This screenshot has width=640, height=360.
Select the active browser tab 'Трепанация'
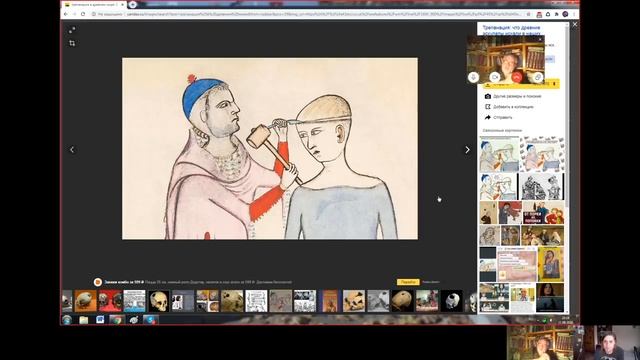95,5
